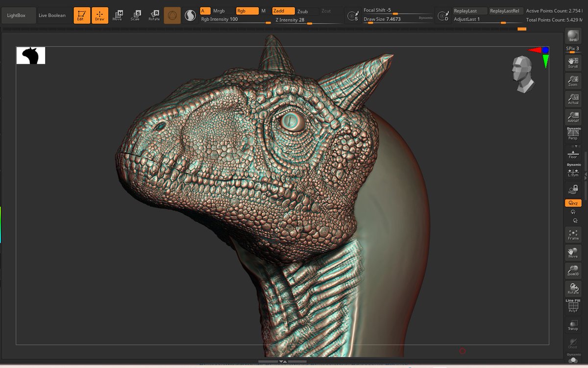Select the Rotate tool in top toolbar
The width and height of the screenshot is (588, 368).
[x=154, y=15]
